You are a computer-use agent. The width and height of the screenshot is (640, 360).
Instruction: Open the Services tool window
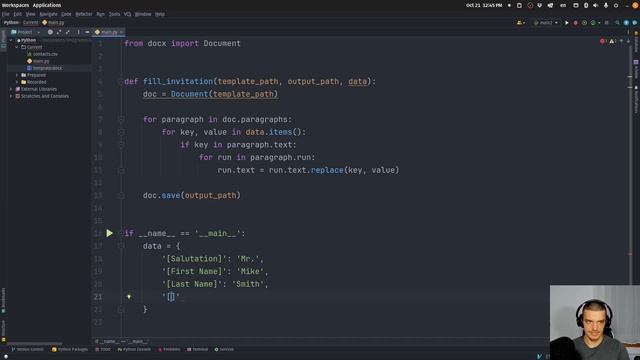tap(224, 349)
